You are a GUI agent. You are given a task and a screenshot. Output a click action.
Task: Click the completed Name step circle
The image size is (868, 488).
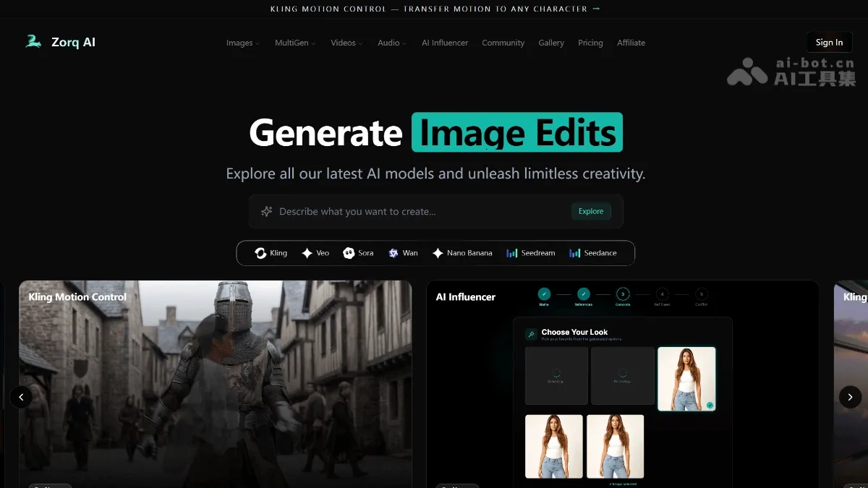click(x=544, y=294)
